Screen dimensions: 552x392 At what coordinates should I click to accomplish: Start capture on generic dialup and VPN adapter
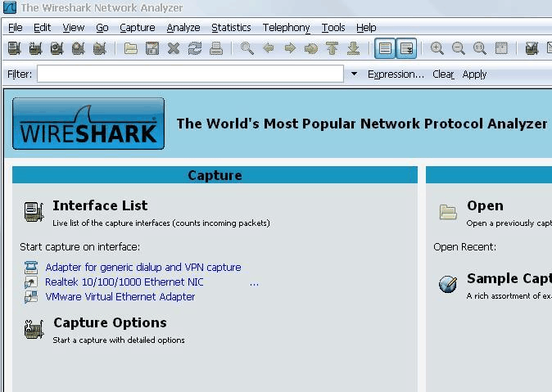[x=143, y=268]
